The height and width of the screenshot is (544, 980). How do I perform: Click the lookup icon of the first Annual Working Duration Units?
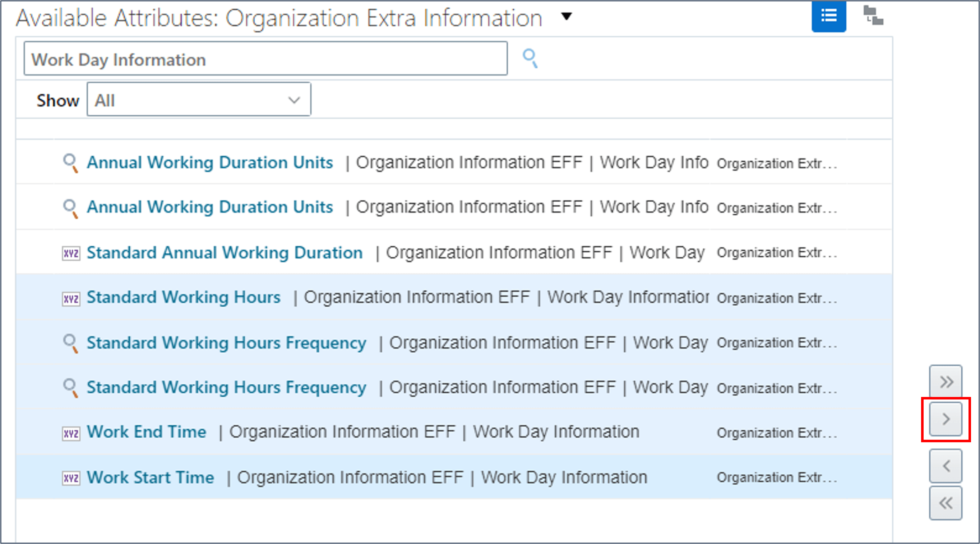[70, 163]
